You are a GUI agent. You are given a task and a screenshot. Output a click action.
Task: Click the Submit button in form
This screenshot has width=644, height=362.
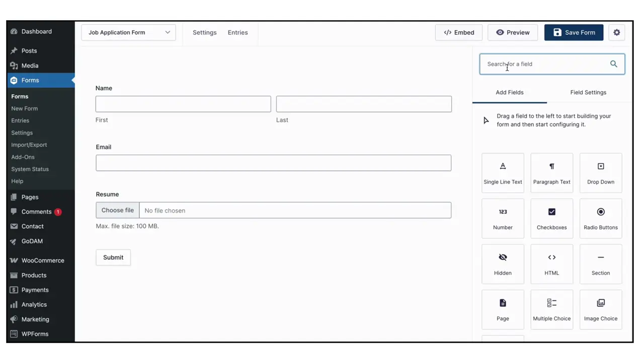tap(113, 257)
